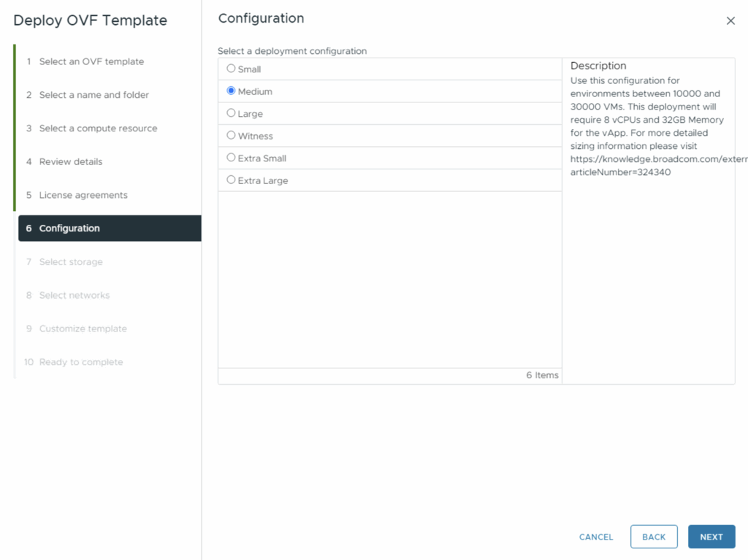Choose Extra Large deployment size

pyautogui.click(x=232, y=180)
